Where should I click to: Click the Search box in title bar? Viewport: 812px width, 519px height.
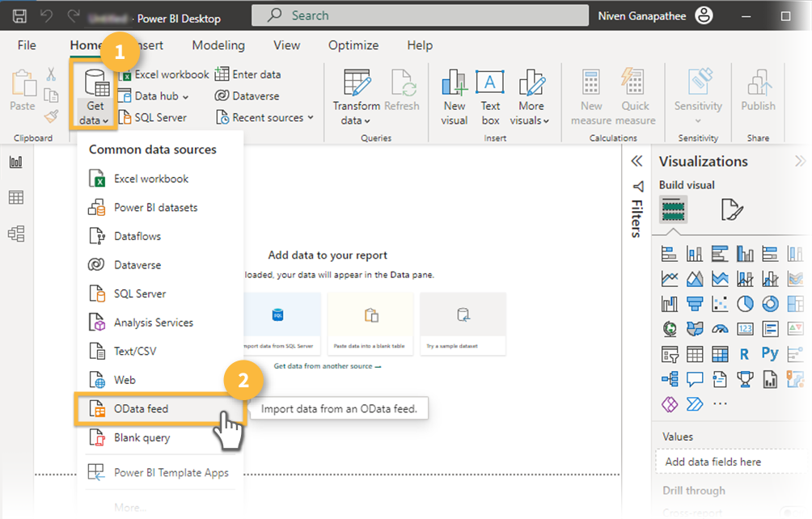(x=420, y=15)
